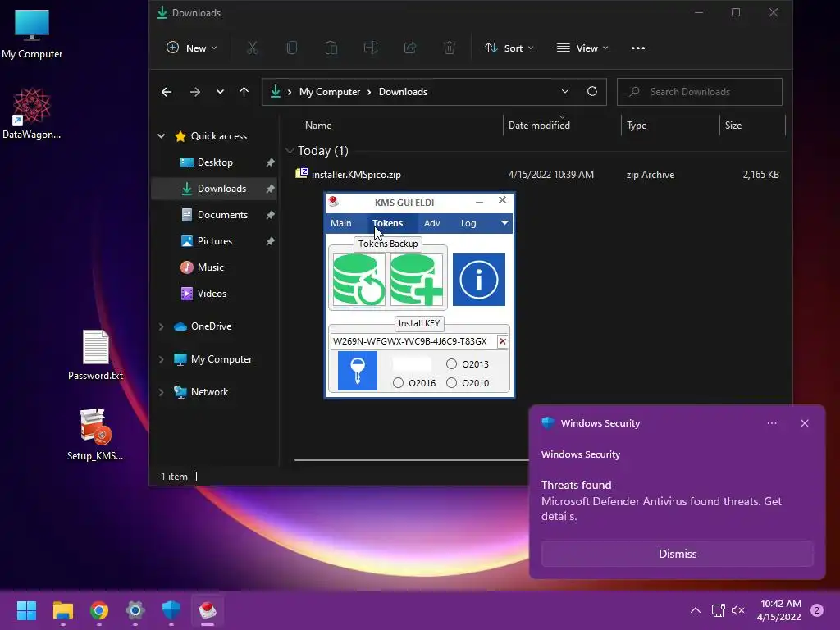Viewport: 840px width, 630px height.
Task: Click the Copy icon in Explorer toolbar
Action: [x=292, y=48]
